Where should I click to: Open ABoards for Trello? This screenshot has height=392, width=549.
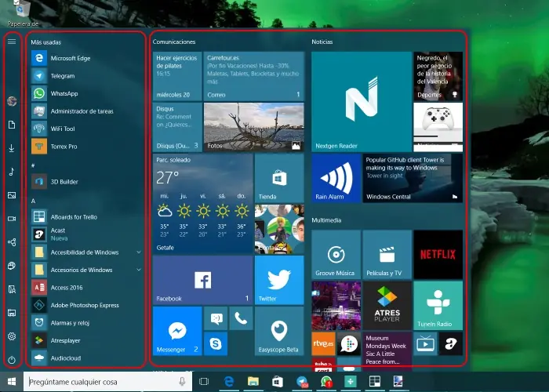87,216
